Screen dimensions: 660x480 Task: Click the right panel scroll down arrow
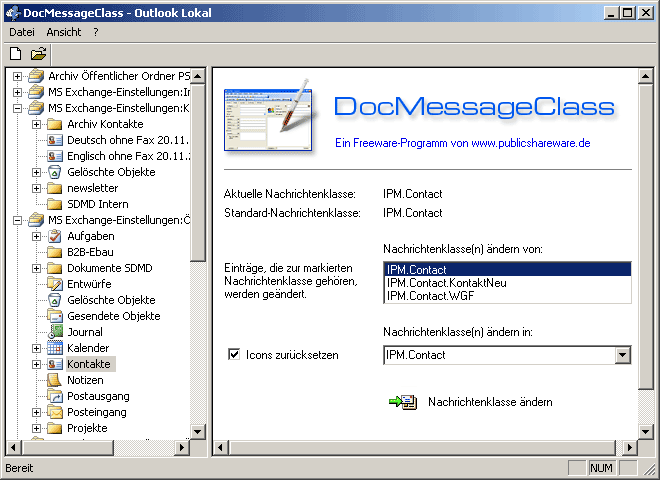click(x=645, y=431)
